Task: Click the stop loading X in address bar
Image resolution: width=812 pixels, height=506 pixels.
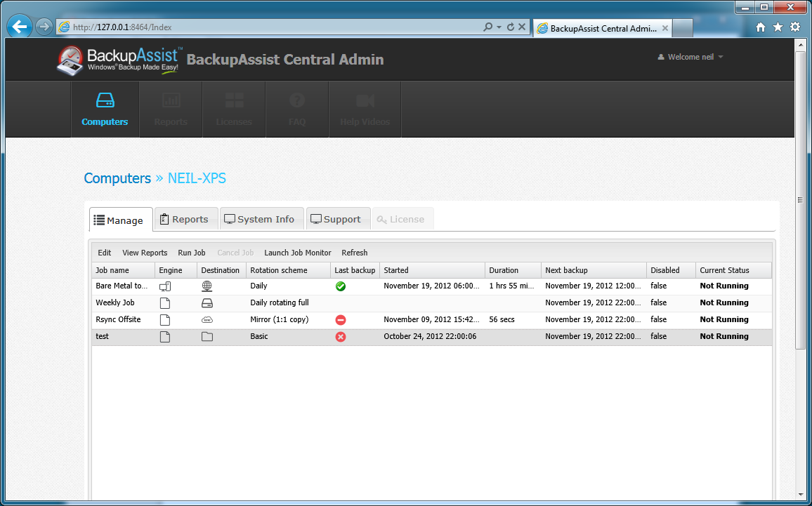Action: (x=522, y=27)
